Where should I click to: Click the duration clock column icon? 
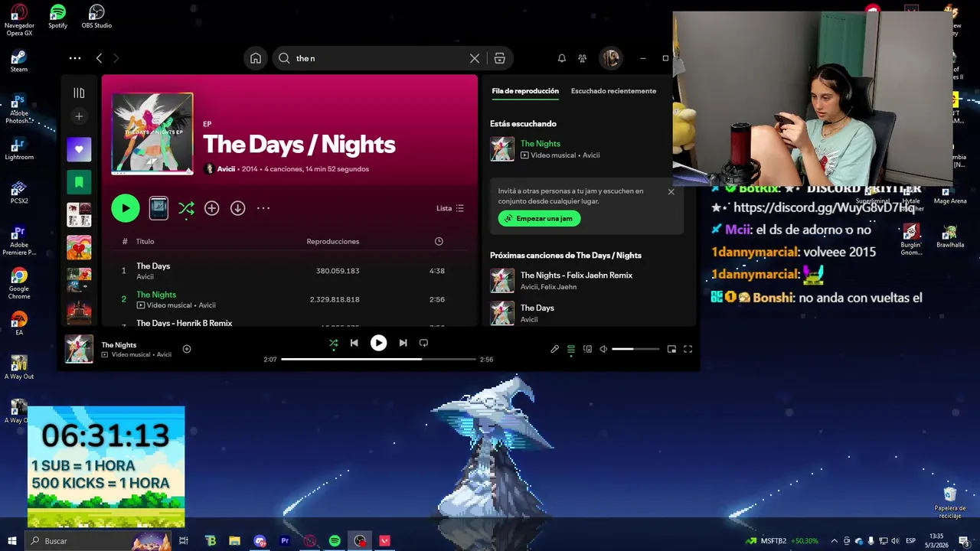coord(439,241)
